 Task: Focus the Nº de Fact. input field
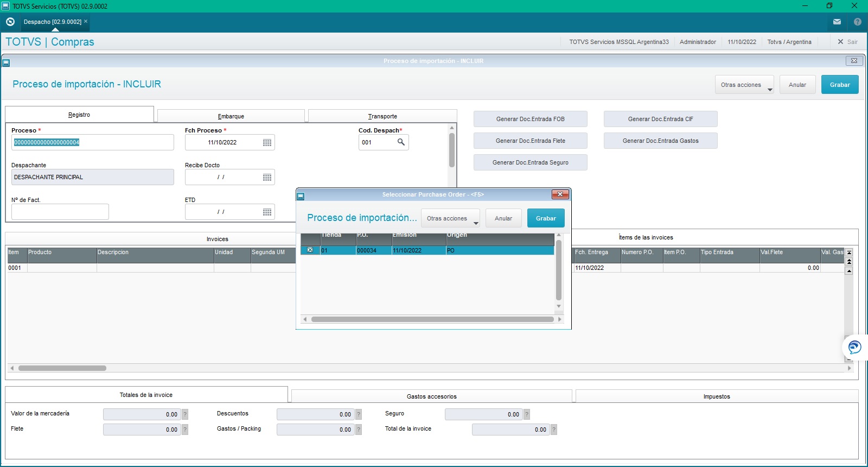(60, 212)
